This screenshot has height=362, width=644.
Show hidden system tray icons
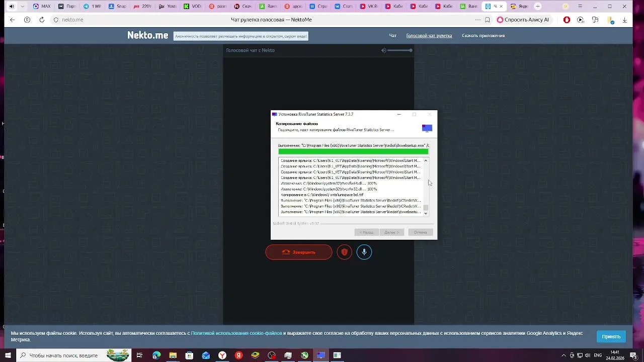(563, 355)
